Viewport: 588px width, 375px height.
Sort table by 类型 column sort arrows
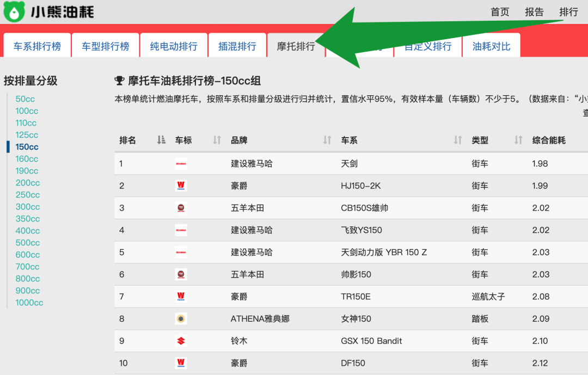(518, 140)
